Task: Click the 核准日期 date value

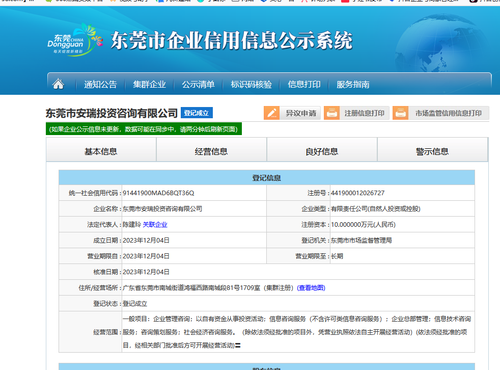Action: pyautogui.click(x=146, y=272)
